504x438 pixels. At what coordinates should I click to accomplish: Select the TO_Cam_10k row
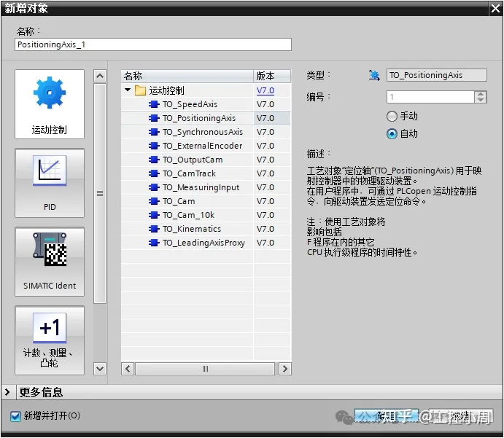click(x=206, y=215)
